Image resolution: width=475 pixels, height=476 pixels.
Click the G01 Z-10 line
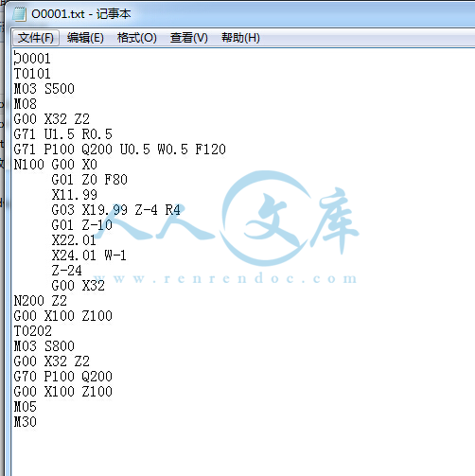[x=81, y=225]
